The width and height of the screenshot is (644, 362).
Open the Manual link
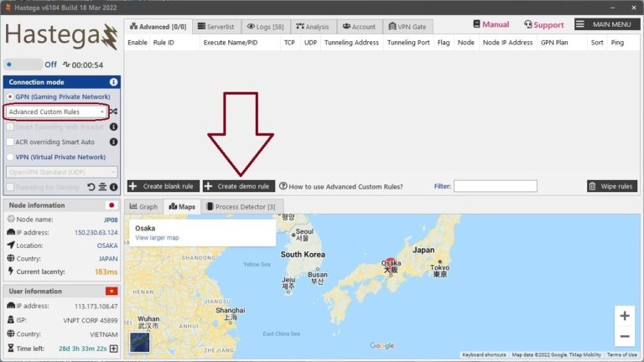point(491,24)
